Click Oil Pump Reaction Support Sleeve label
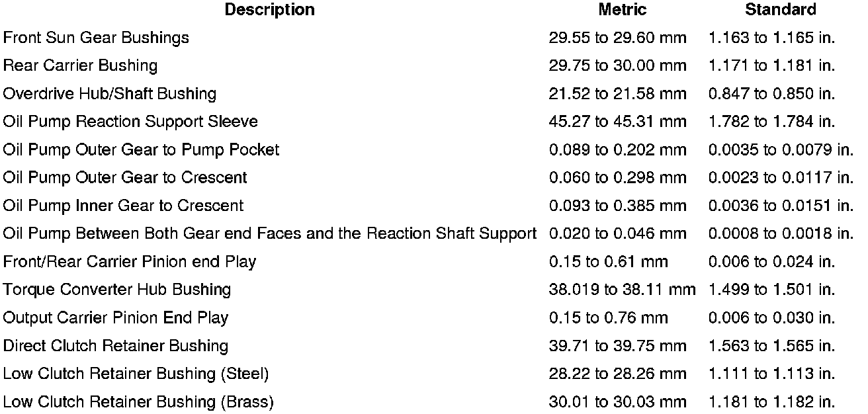 (x=130, y=122)
